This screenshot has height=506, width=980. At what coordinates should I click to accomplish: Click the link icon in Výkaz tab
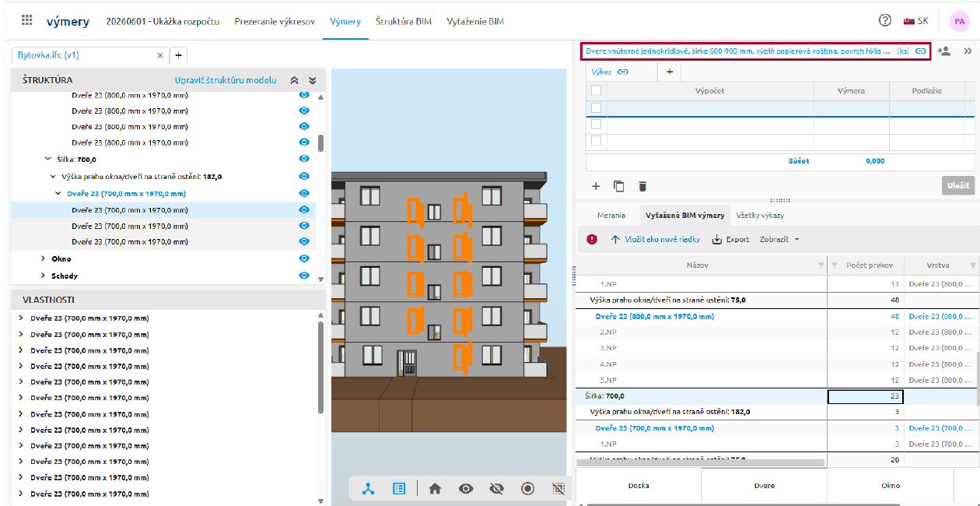tap(623, 72)
